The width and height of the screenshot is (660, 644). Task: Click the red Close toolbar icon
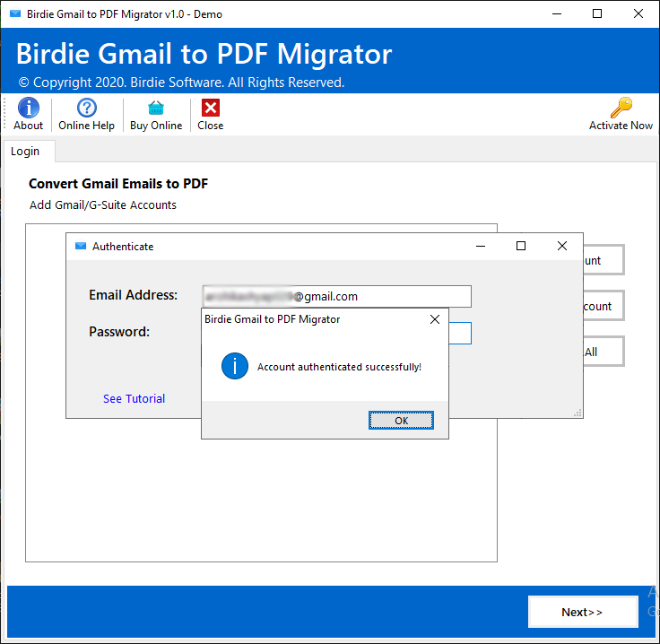[211, 108]
